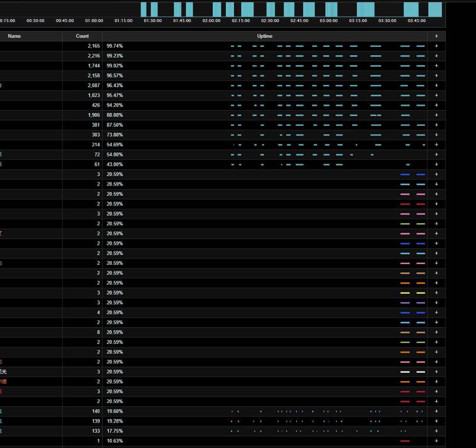This screenshot has height=448, width=476.
Task: Click the 03:00:00 label on the timeline
Action: pyautogui.click(x=329, y=20)
